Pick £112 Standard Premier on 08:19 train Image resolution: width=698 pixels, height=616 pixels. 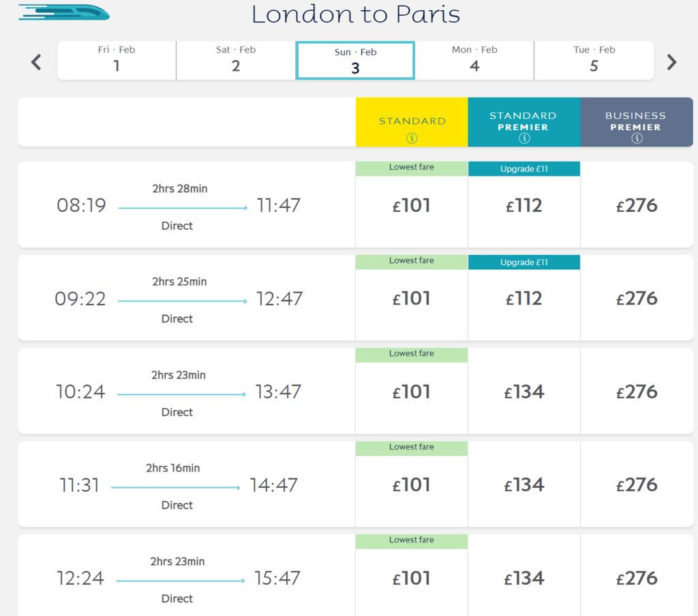click(x=524, y=204)
